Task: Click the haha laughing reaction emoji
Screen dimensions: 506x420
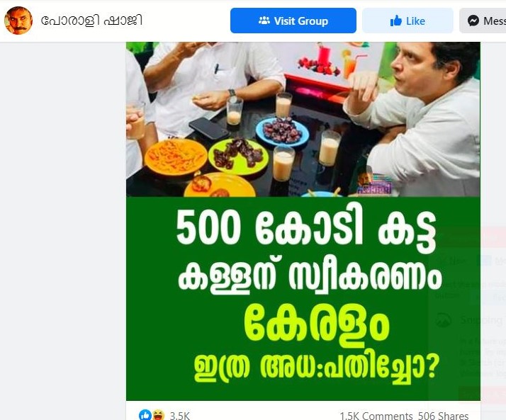Action: (x=158, y=415)
